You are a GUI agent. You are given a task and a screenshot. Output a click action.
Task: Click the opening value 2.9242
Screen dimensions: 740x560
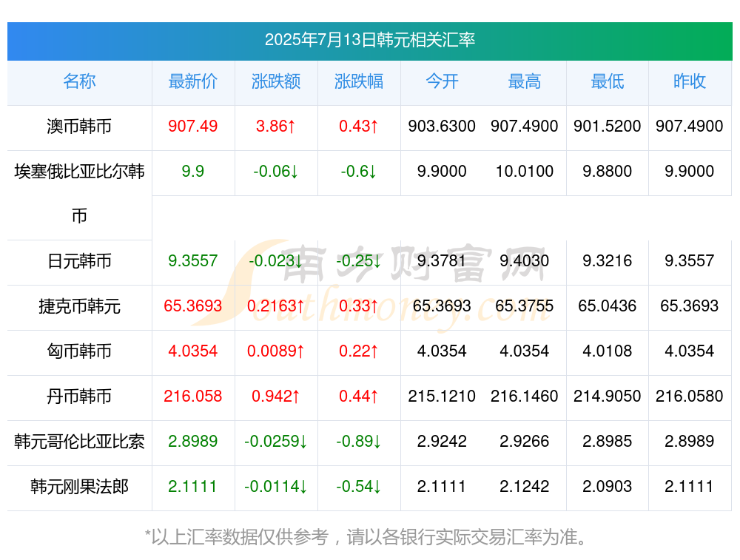tap(442, 442)
